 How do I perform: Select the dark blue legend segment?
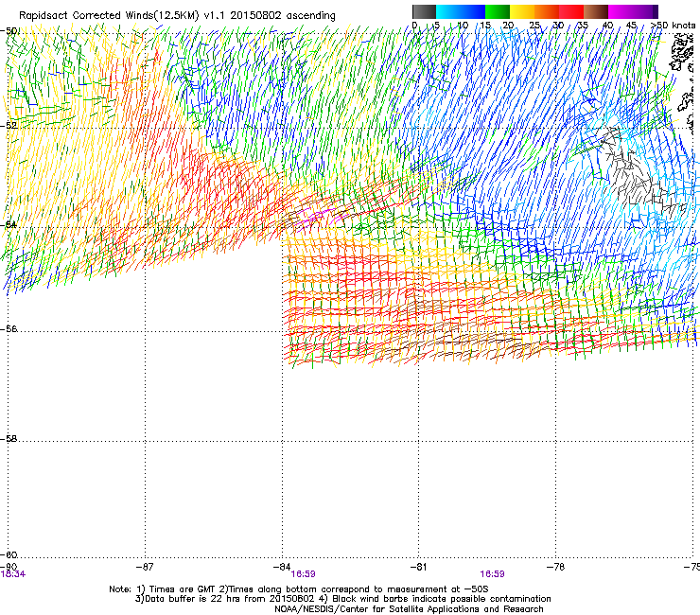(472, 11)
